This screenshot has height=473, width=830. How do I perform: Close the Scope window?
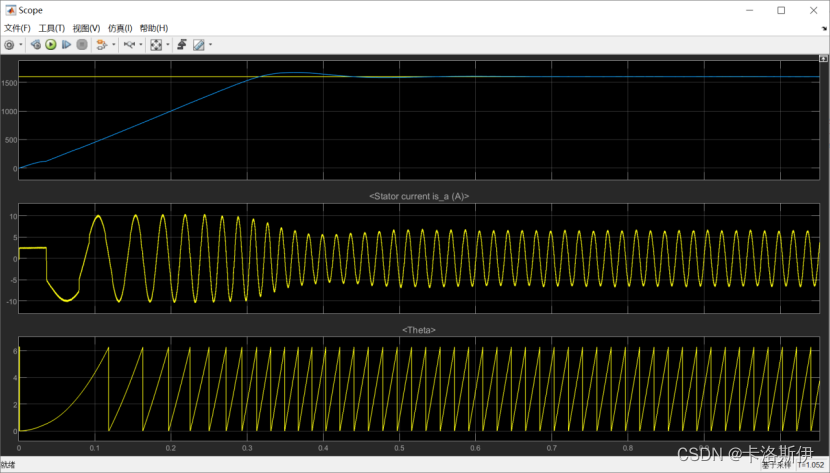click(814, 10)
